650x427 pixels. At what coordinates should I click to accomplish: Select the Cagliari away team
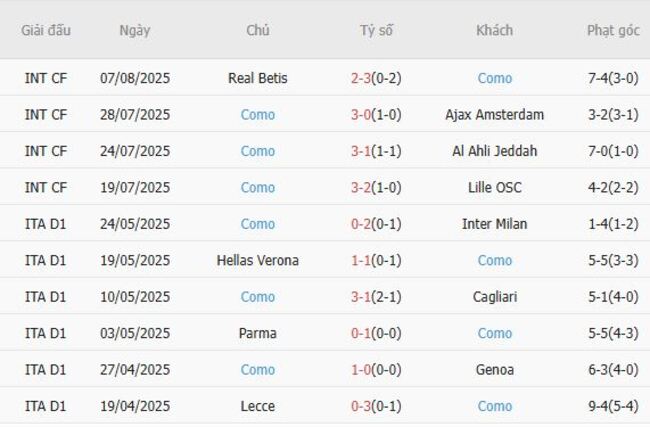pyautogui.click(x=494, y=297)
